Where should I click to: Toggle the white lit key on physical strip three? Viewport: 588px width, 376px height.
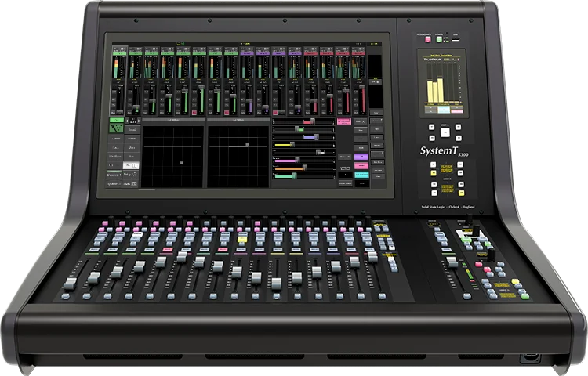136,235
